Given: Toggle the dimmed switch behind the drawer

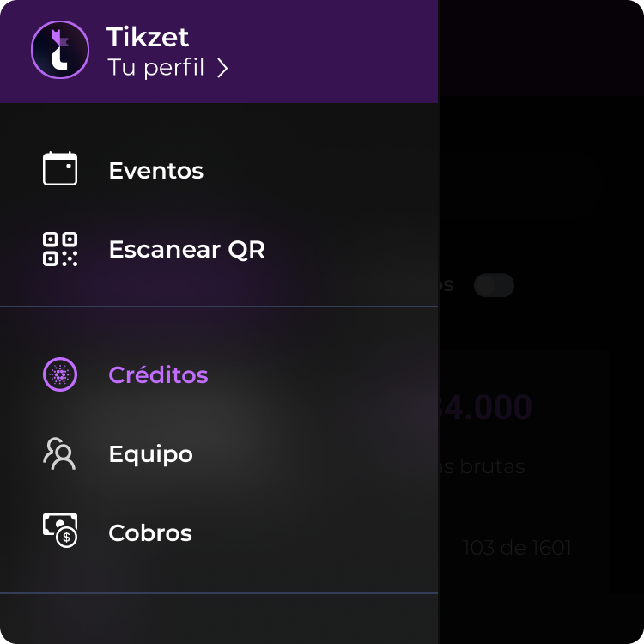Looking at the screenshot, I should [495, 285].
